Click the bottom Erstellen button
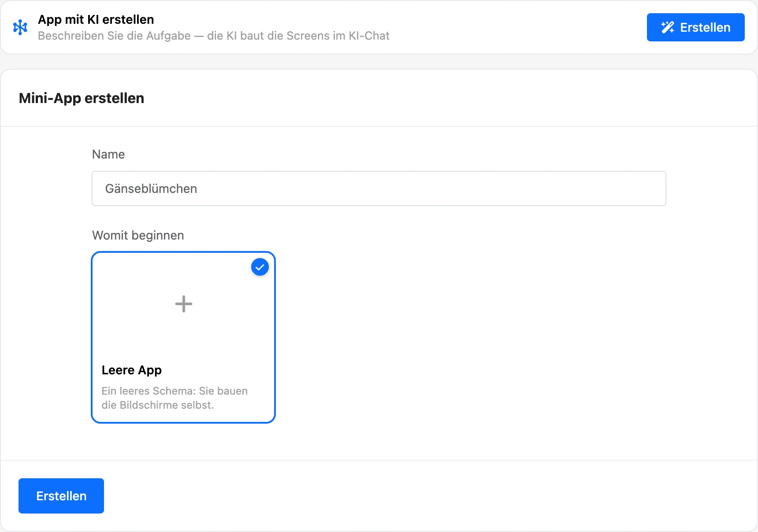This screenshot has height=532, width=758. pos(61,496)
